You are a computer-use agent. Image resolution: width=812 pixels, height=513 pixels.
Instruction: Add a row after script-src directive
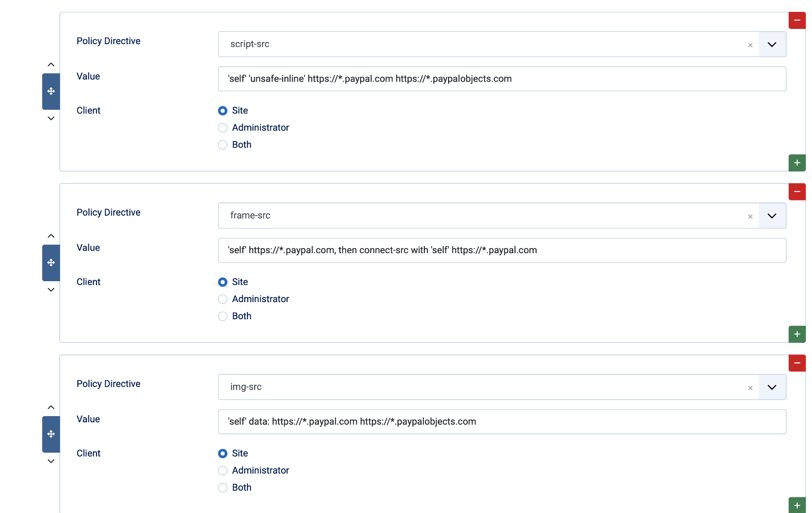point(797,163)
